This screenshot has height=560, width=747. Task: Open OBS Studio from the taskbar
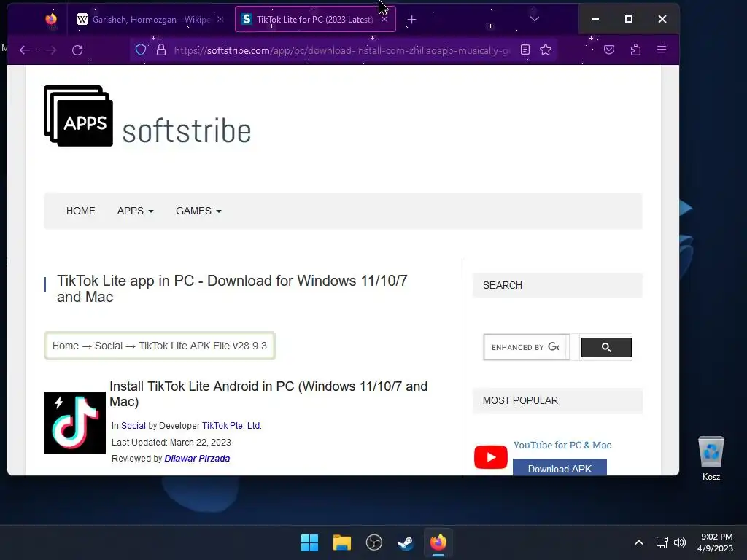click(x=374, y=542)
